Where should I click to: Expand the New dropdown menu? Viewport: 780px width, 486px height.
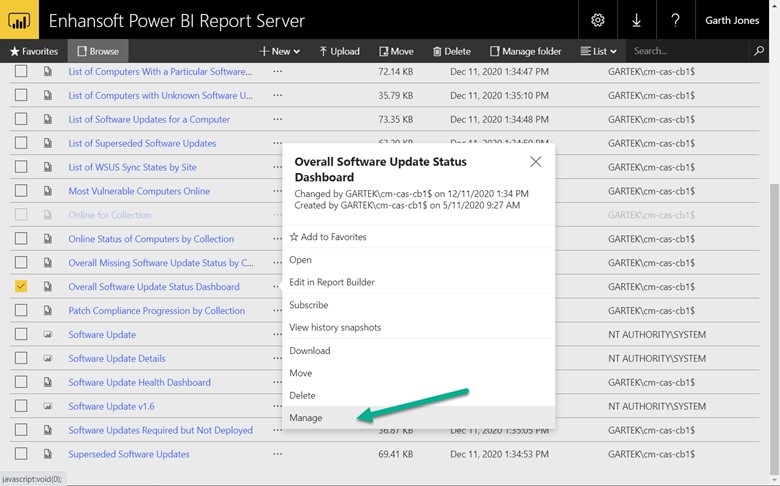[279, 51]
